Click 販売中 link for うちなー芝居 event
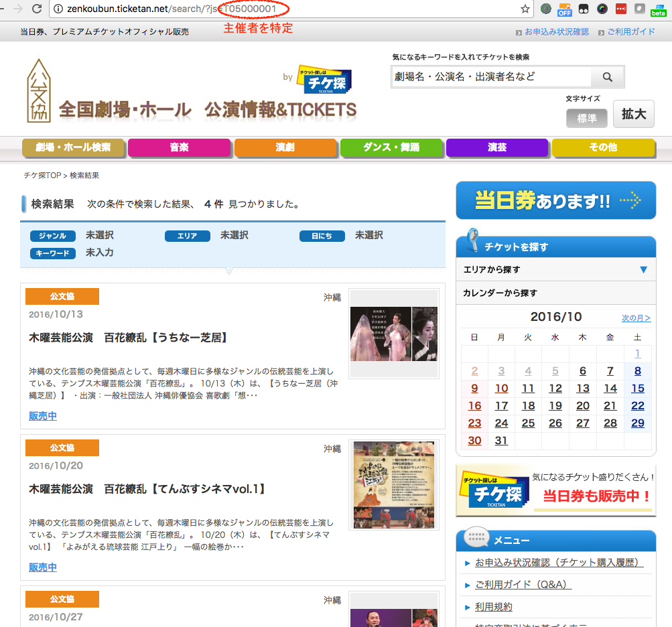672x627 pixels. [43, 416]
